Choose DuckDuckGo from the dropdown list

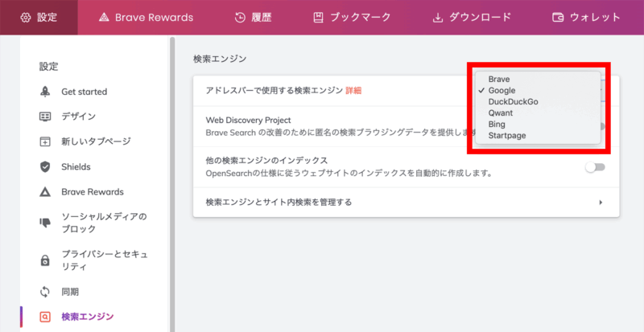[x=514, y=102]
